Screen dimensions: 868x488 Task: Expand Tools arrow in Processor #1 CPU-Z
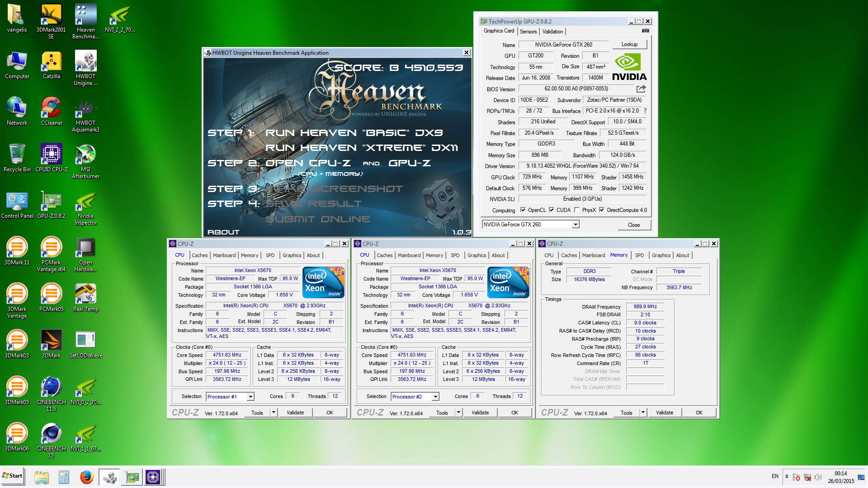click(x=274, y=413)
